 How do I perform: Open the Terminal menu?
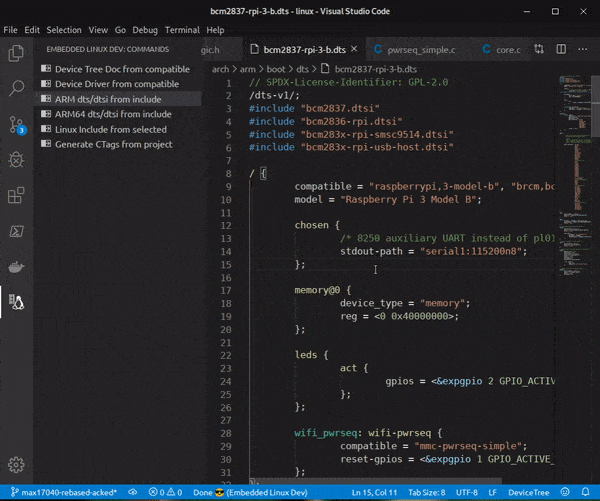coord(182,30)
